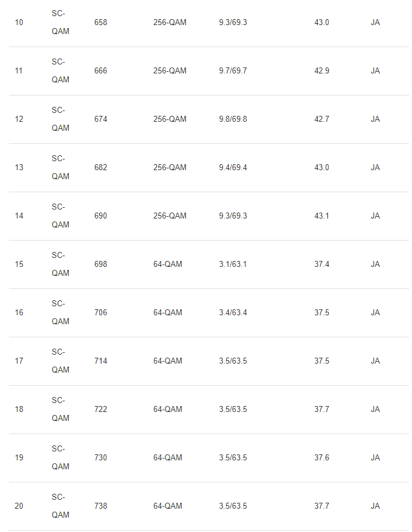The height and width of the screenshot is (532, 412).
Task: Click power level 3.4/63.4
Action: pyautogui.click(x=233, y=313)
